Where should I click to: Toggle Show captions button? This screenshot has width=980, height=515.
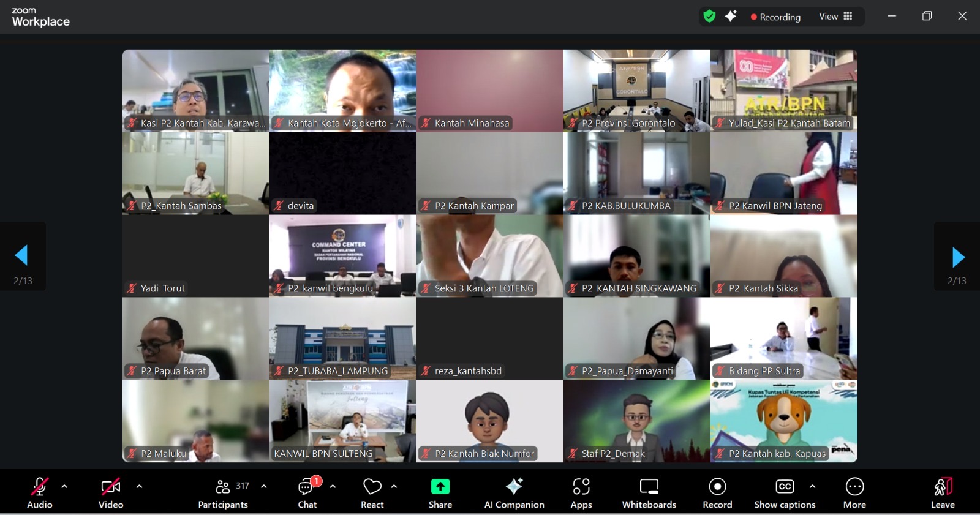click(785, 492)
